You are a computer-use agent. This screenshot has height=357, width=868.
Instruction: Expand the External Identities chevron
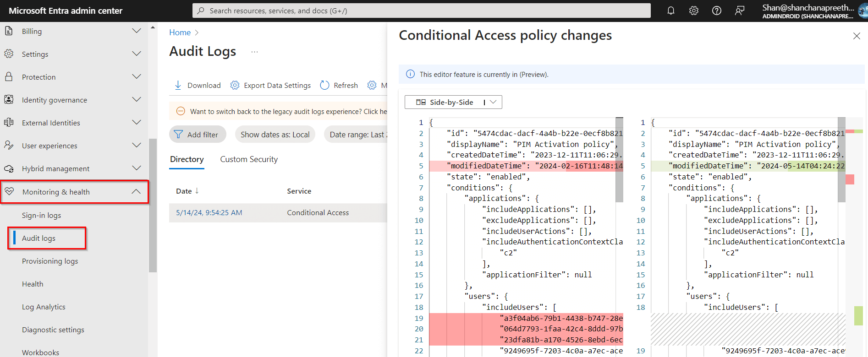pos(137,122)
